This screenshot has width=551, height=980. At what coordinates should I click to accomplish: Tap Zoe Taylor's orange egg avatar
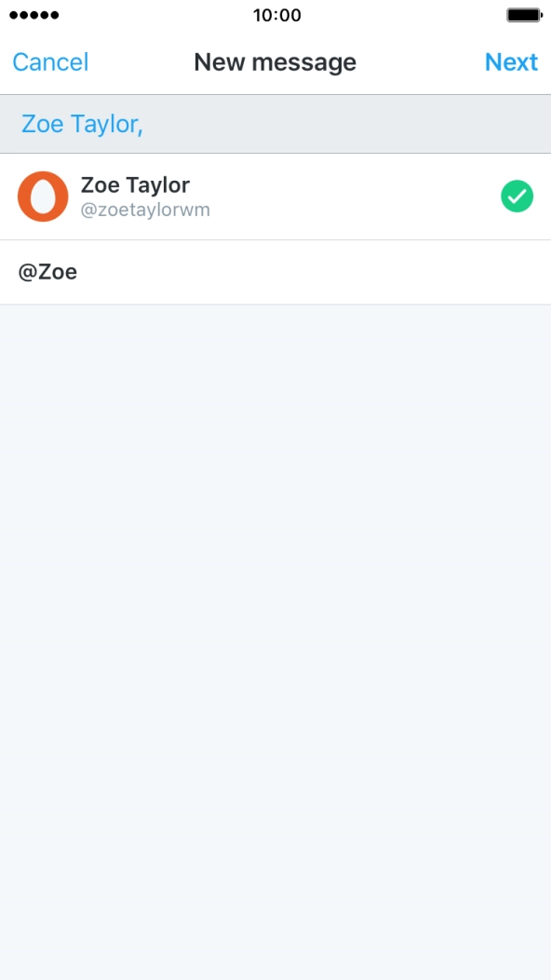coord(43,197)
